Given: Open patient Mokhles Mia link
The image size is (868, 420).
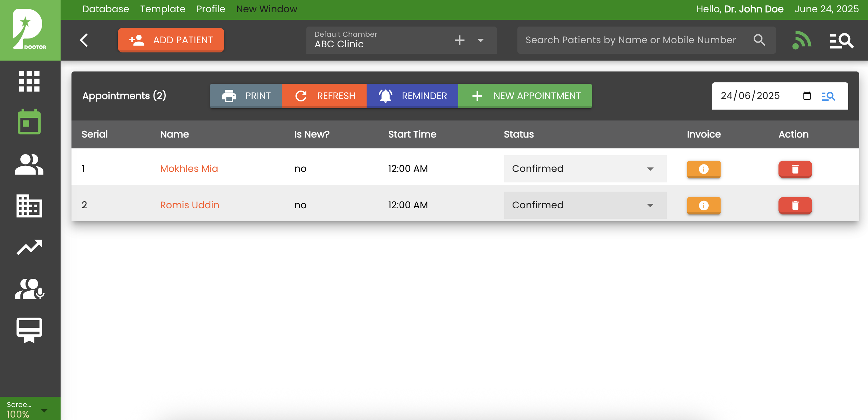Looking at the screenshot, I should coord(189,169).
